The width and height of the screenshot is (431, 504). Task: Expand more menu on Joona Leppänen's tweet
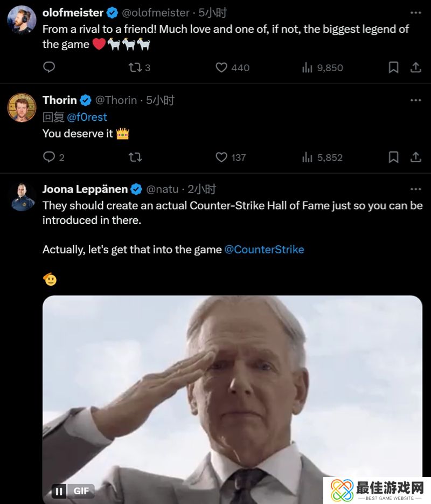[x=415, y=189]
